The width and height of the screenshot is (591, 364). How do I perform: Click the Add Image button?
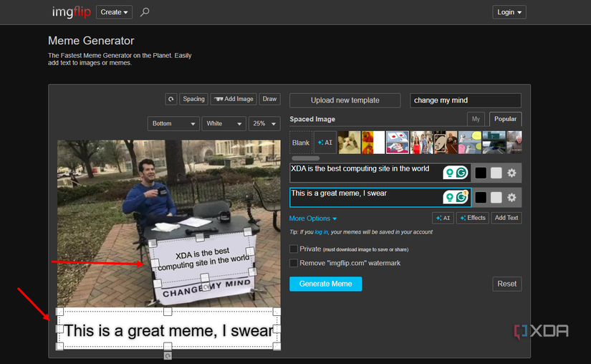[x=234, y=99]
